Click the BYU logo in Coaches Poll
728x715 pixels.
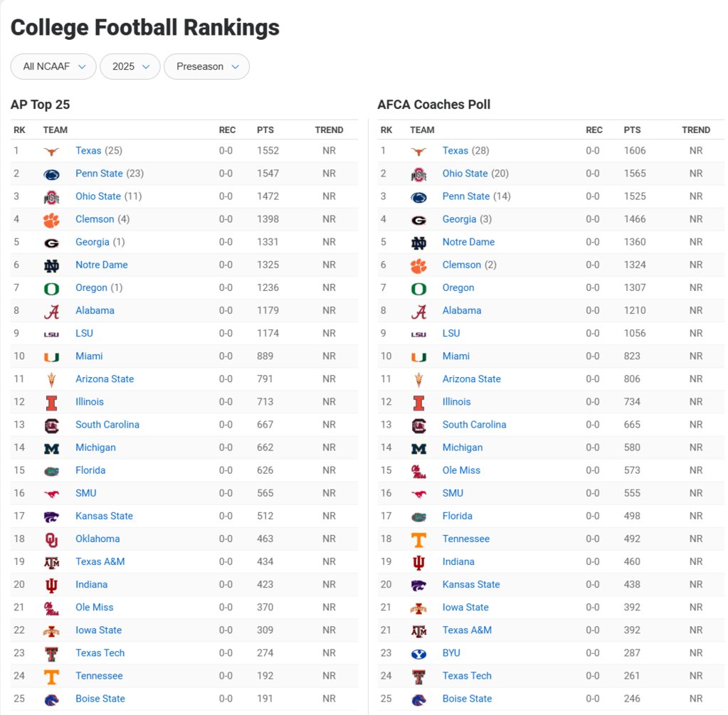(418, 654)
